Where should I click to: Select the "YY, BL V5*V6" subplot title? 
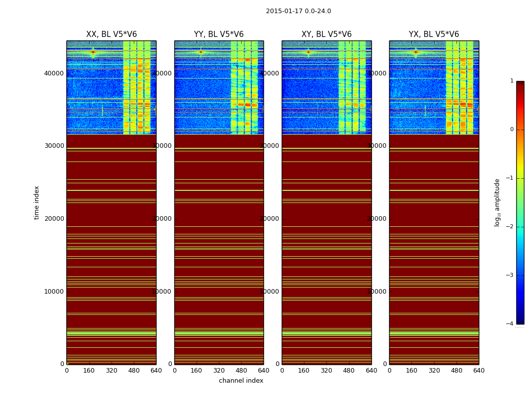click(x=218, y=34)
